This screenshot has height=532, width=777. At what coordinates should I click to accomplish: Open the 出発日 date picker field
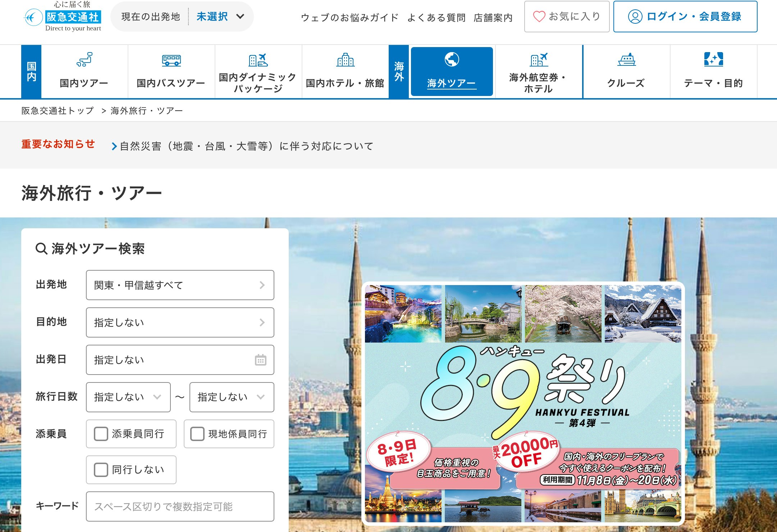[180, 360]
